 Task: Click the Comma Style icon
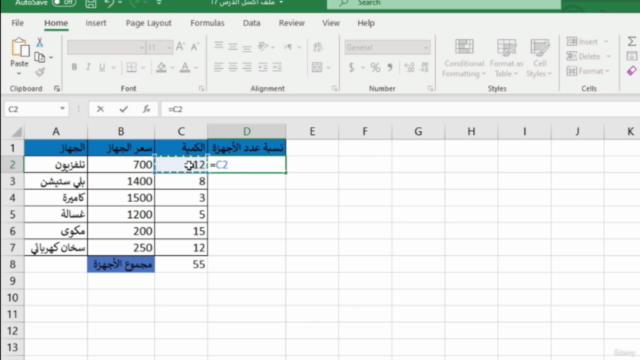(x=390, y=67)
